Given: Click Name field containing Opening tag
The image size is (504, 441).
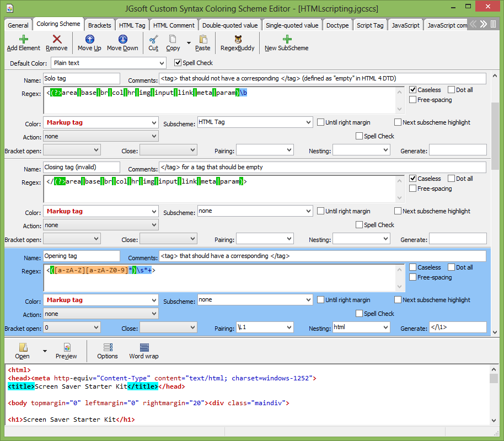Looking at the screenshot, I should coord(81,256).
